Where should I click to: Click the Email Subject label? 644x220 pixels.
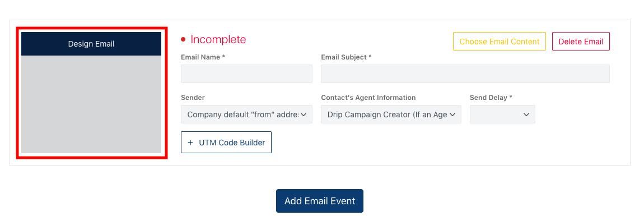click(346, 57)
